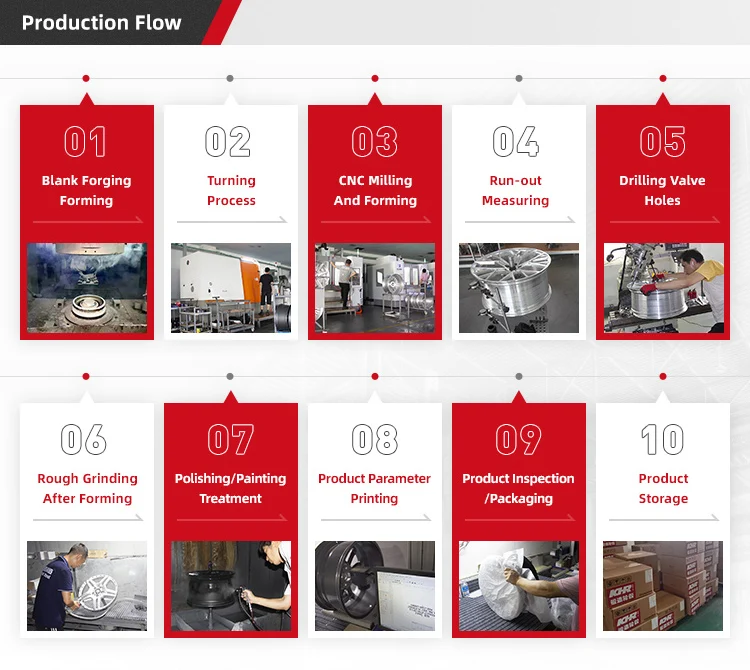
Task: Click the "Product Storage" label
Action: coord(663,488)
